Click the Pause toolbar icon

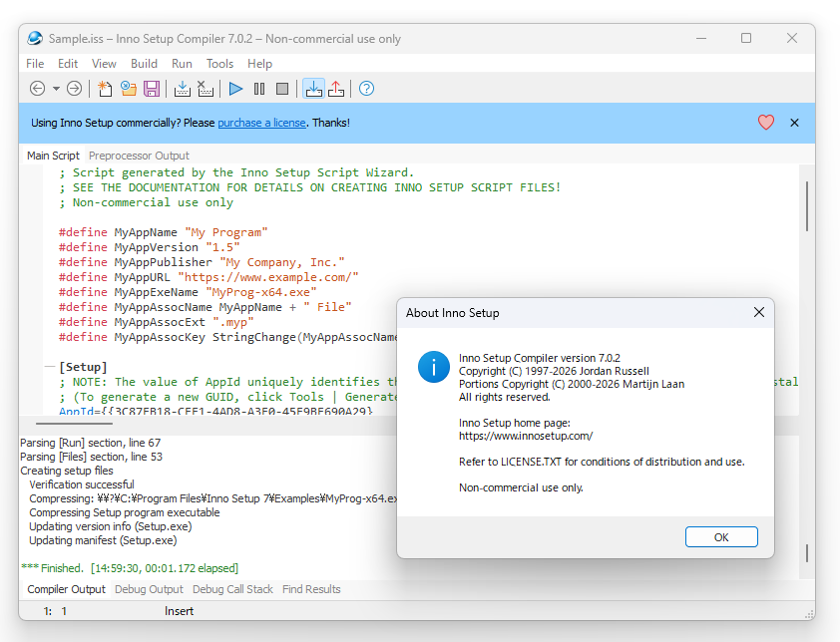coord(259,89)
